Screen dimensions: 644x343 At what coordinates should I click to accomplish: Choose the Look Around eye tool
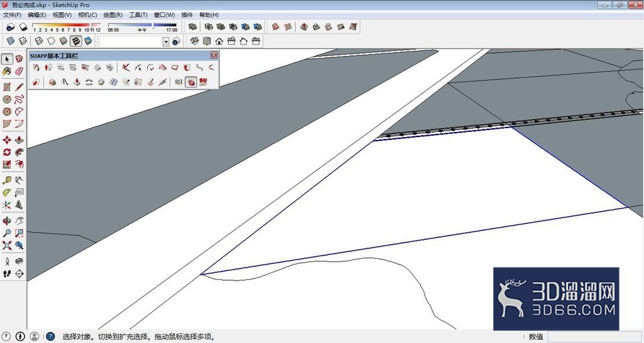[19, 261]
